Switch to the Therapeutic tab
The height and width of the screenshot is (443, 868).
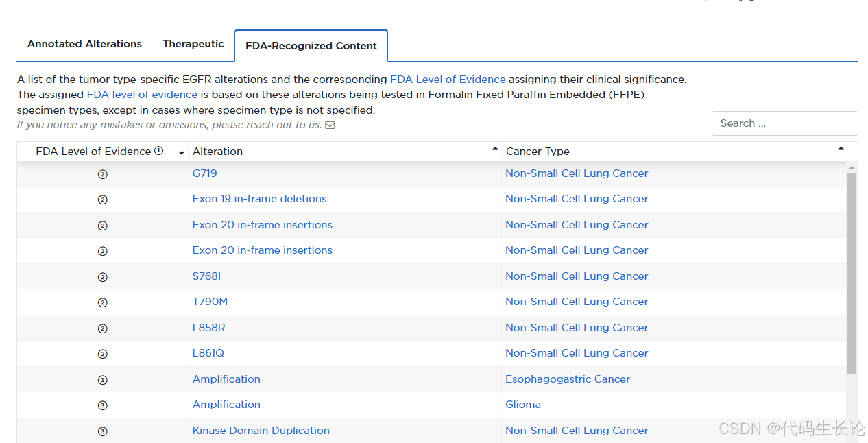[x=193, y=44]
